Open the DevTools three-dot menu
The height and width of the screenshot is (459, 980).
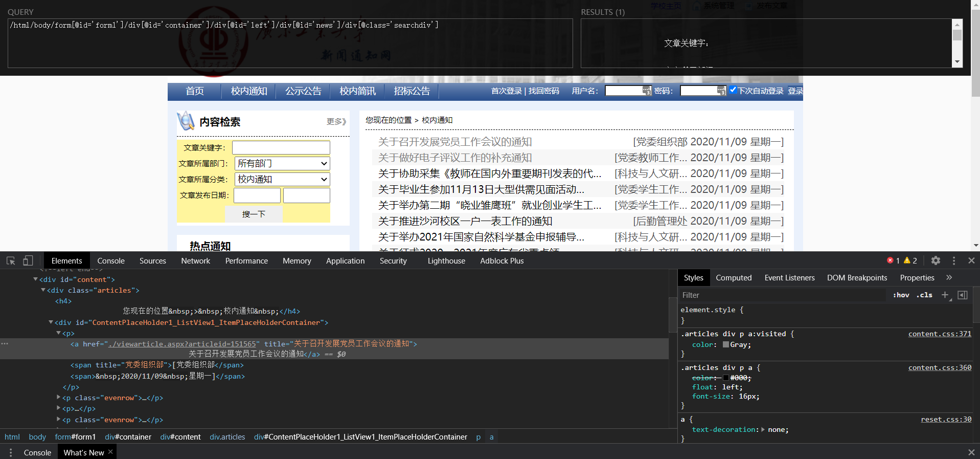[x=954, y=260]
